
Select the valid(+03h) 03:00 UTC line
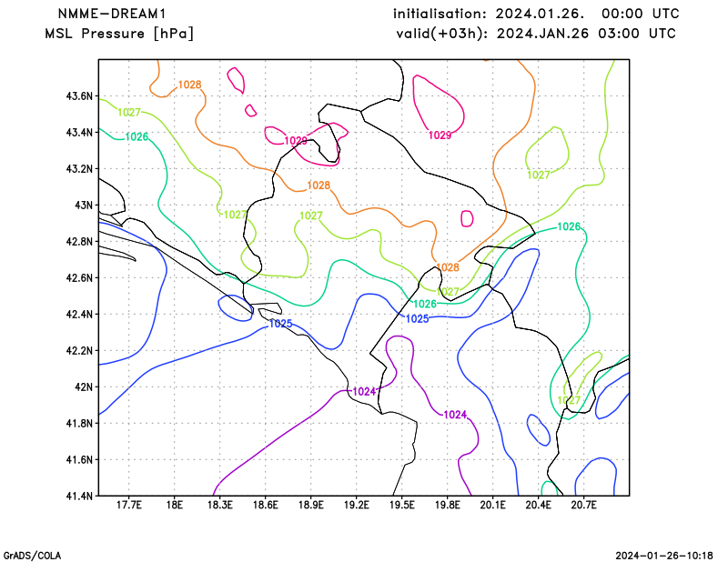536,34
